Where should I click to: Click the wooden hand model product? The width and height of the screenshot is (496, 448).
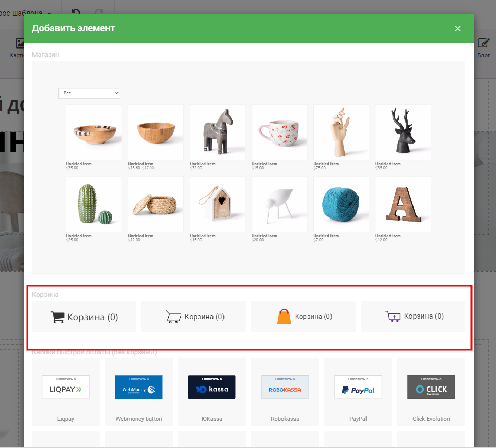341,132
